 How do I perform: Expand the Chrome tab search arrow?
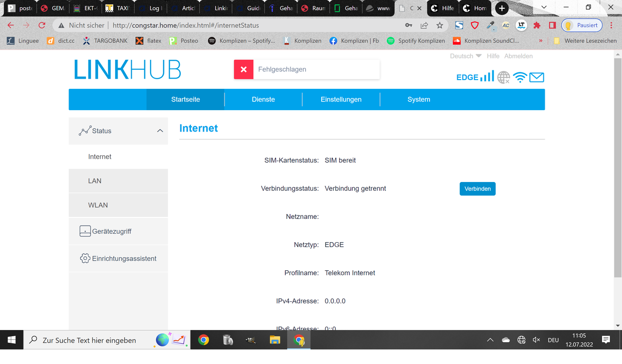click(544, 8)
